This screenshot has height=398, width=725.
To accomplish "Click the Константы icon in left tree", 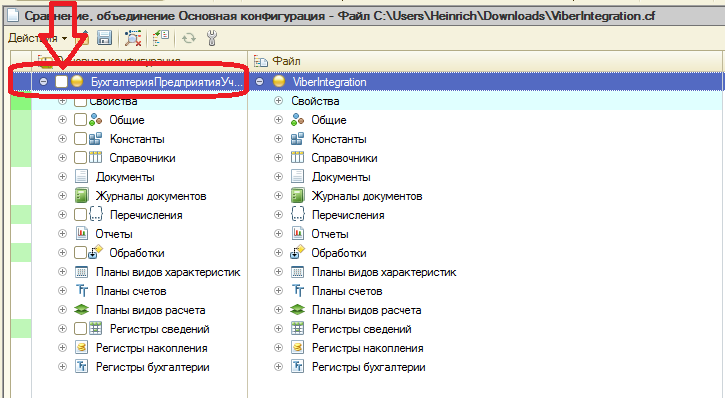I will 95,139.
